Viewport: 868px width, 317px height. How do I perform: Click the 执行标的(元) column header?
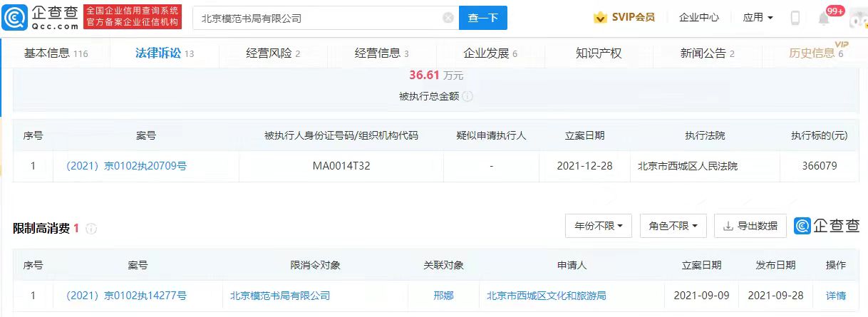pos(819,135)
